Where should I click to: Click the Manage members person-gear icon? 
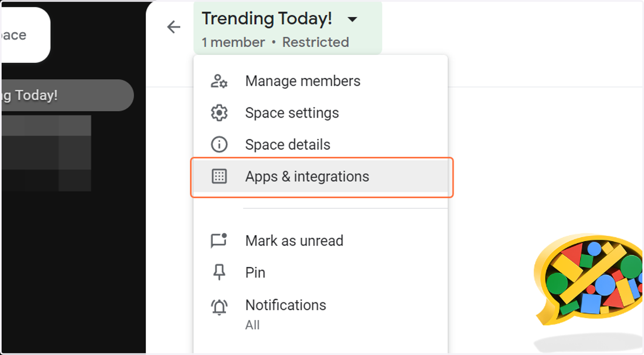pos(219,81)
